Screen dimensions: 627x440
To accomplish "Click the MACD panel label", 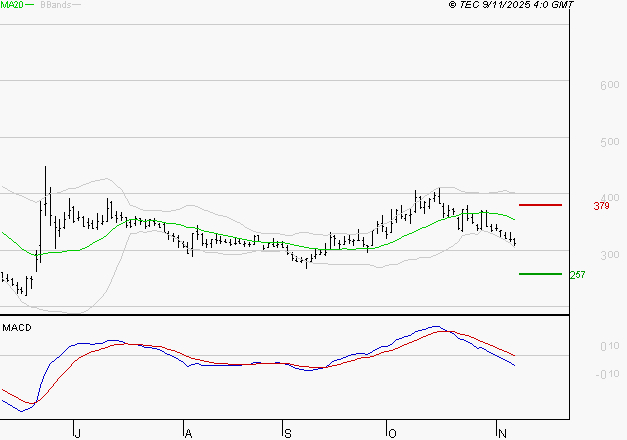I will coord(17,328).
